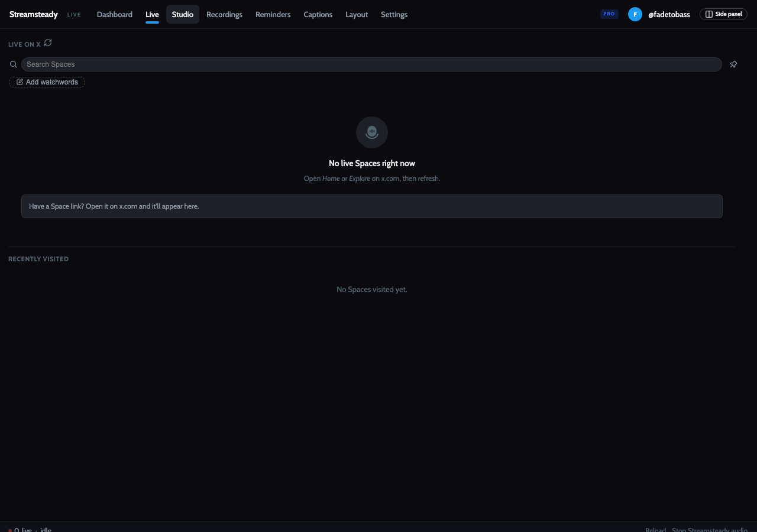757x532 pixels.
Task: Click the '0 live · idle' status
Action: click(30, 530)
